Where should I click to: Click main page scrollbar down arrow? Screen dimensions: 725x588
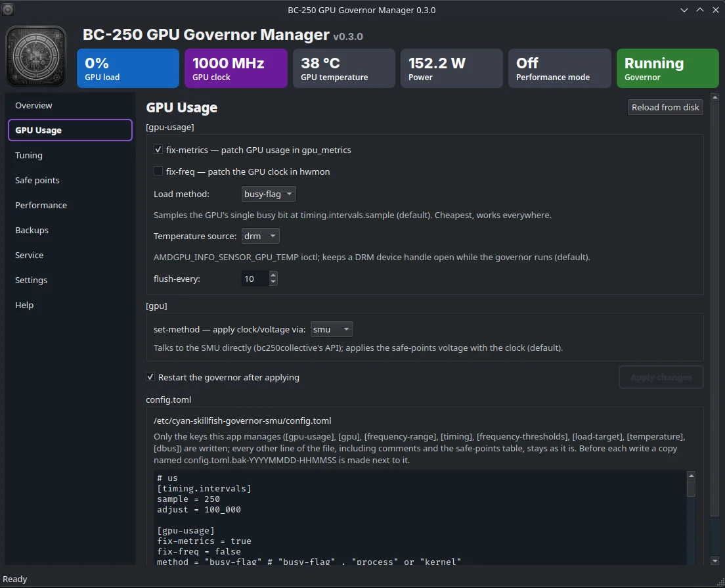[715, 560]
